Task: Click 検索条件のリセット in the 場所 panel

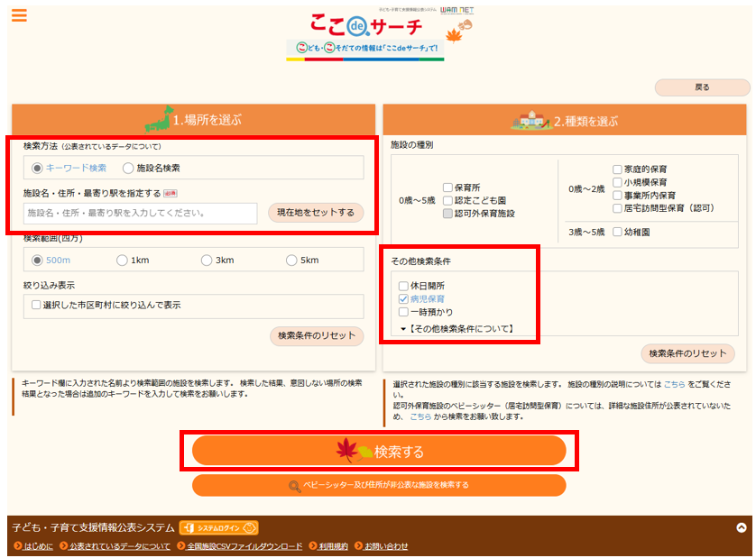Action: click(317, 336)
